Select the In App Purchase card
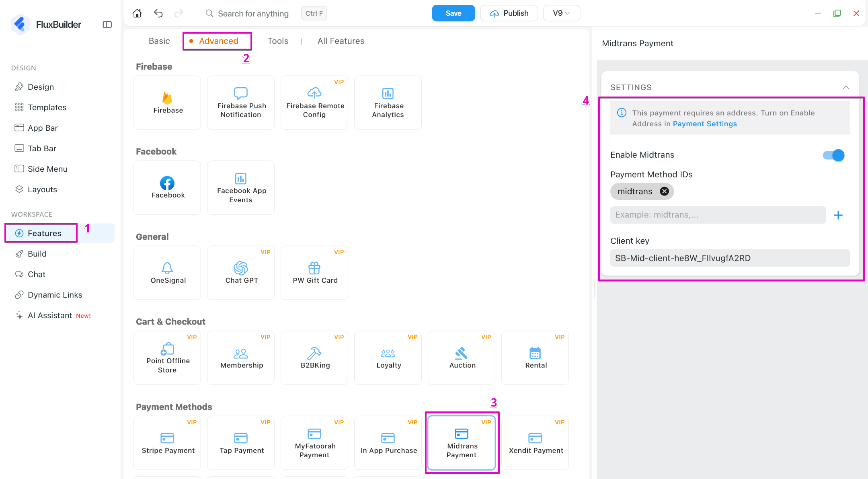 [388, 443]
